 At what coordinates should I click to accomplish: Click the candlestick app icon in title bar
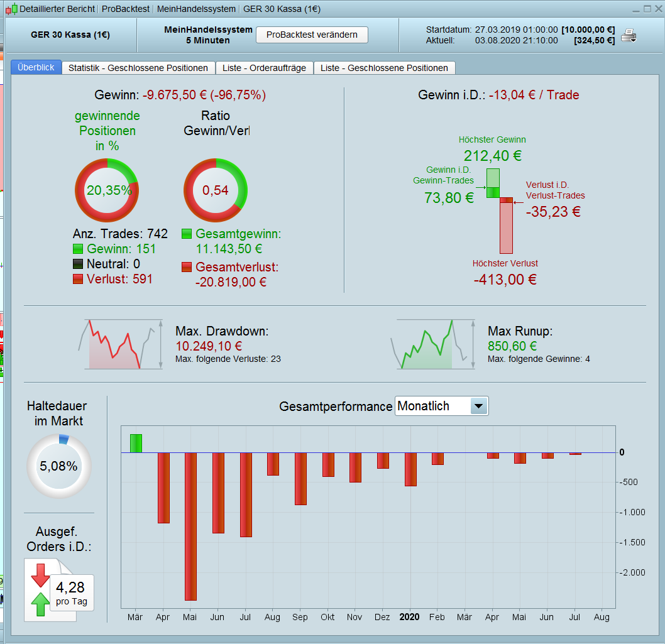12,9
